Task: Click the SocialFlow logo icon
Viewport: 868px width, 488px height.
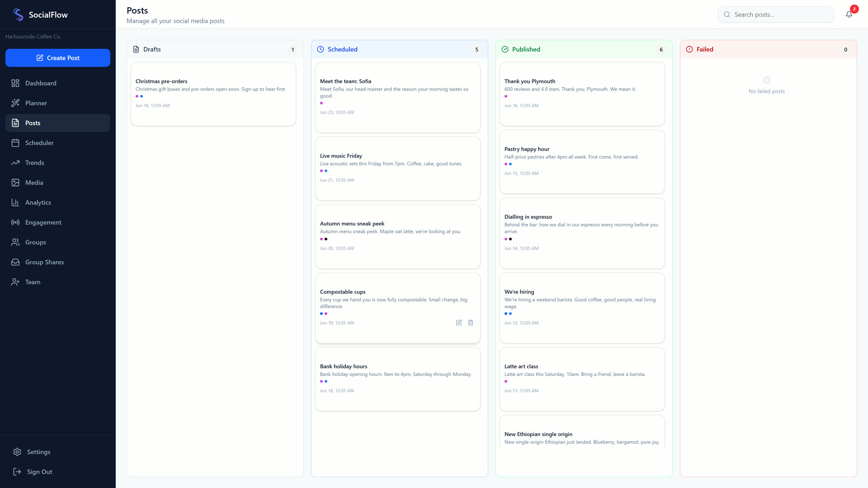Action: point(18,14)
